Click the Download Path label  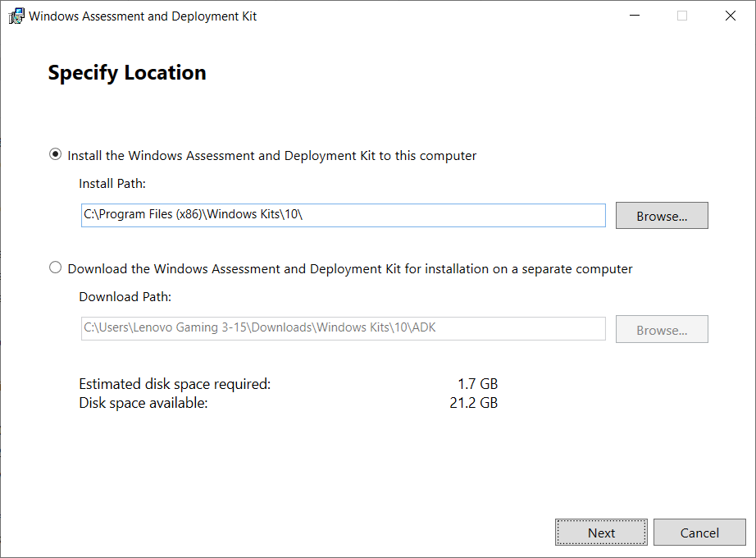coord(125,297)
